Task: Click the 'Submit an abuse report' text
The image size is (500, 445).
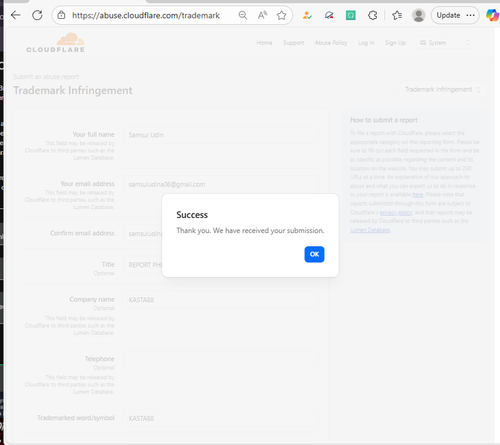Action: point(46,77)
